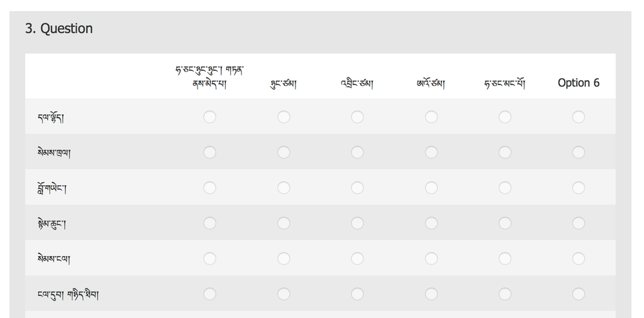This screenshot has width=644, height=318.
Task: Select second column radio in fourth row
Action: point(284,223)
